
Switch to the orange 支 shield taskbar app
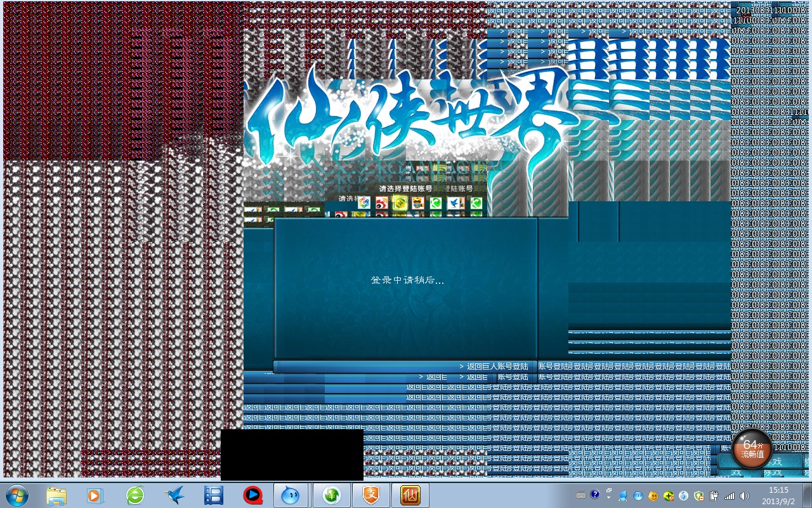[371, 495]
